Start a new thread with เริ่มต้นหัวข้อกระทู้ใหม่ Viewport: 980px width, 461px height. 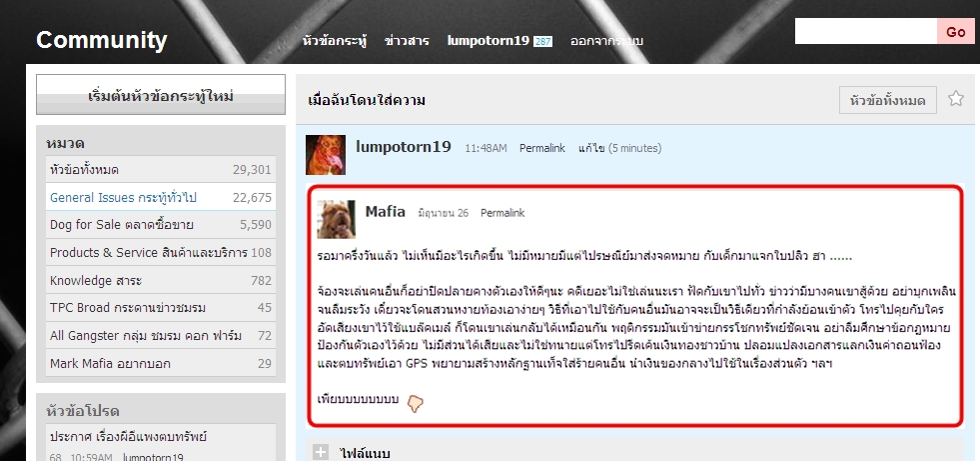[x=161, y=95]
